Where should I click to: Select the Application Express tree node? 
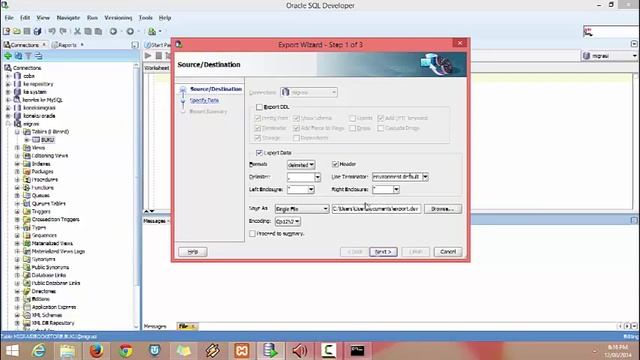[54, 307]
